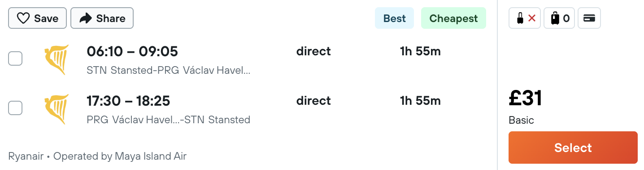Click the heart icon on Save

[x=23, y=18]
